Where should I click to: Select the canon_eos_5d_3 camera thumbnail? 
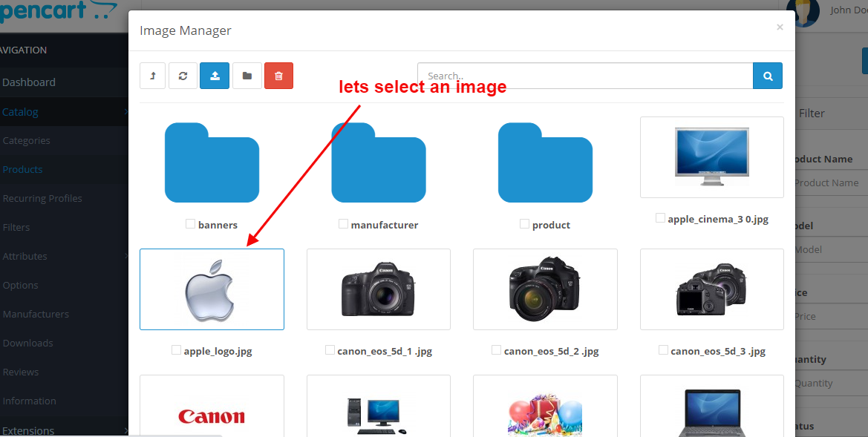pos(712,289)
